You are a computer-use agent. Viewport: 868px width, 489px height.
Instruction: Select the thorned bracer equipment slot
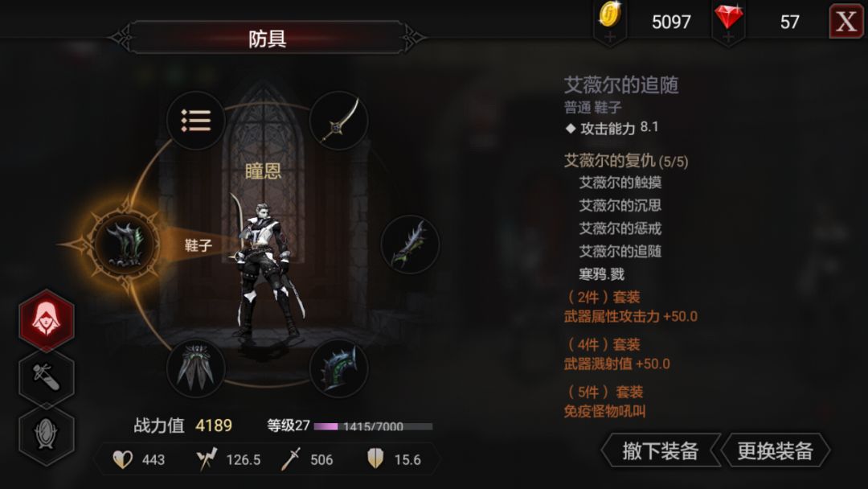(410, 244)
